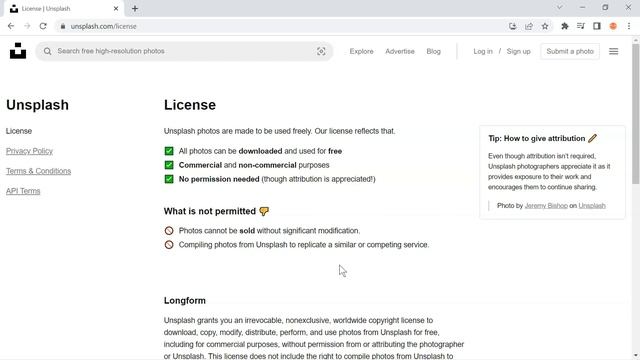Open Chrome three-dot menu
Screen dimensions: 640x360
click(x=629, y=26)
